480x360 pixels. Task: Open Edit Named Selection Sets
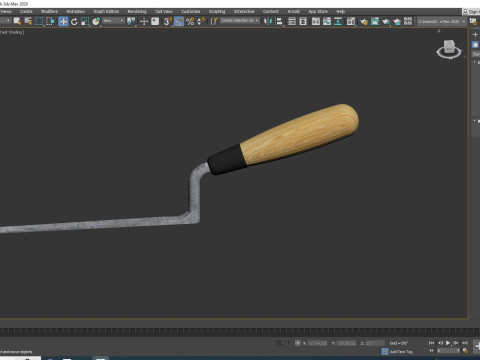(214, 22)
